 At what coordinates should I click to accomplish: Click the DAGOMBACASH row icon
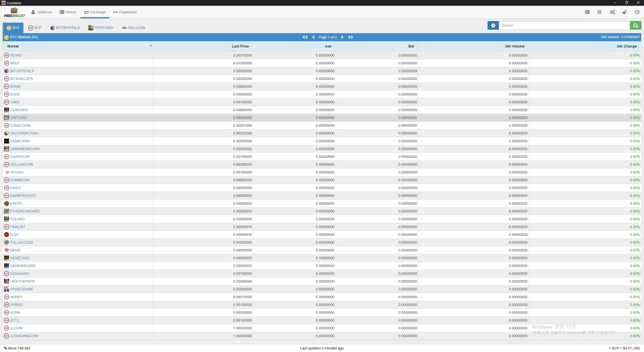coord(7,133)
